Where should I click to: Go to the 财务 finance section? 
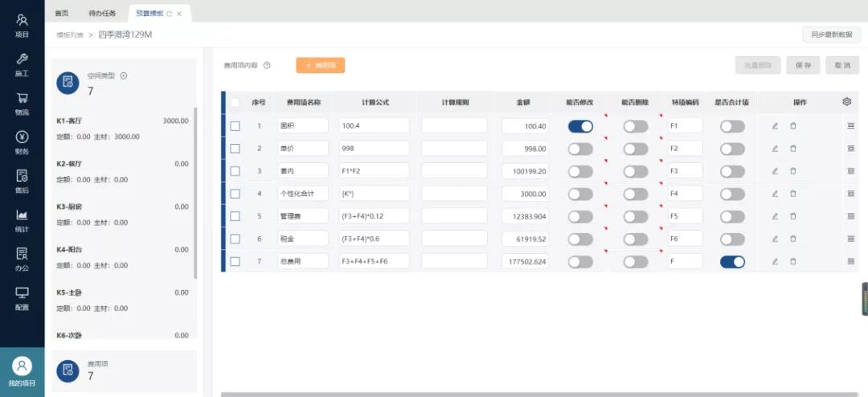pos(22,142)
